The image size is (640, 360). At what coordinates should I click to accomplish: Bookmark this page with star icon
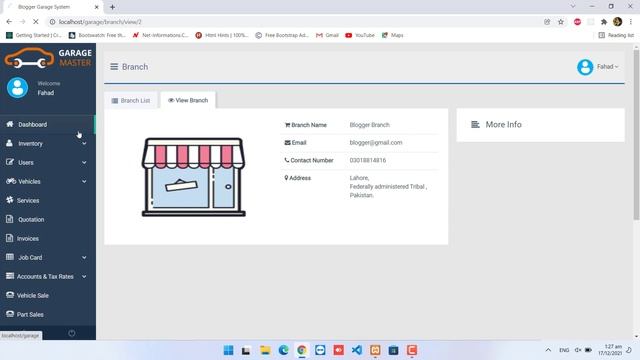561,22
